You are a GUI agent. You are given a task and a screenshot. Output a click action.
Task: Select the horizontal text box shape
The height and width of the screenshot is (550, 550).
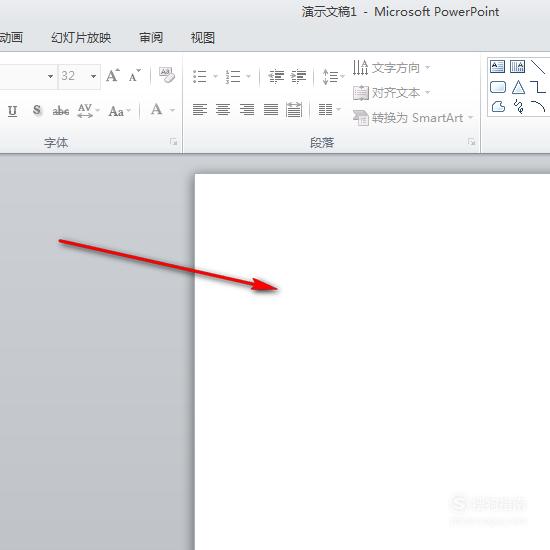[497, 66]
